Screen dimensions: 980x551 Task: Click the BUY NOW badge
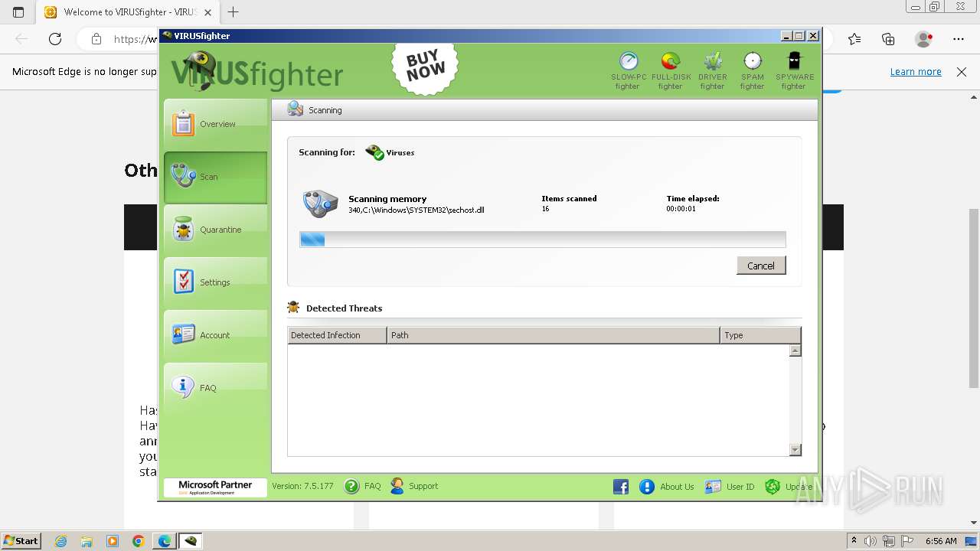425,67
